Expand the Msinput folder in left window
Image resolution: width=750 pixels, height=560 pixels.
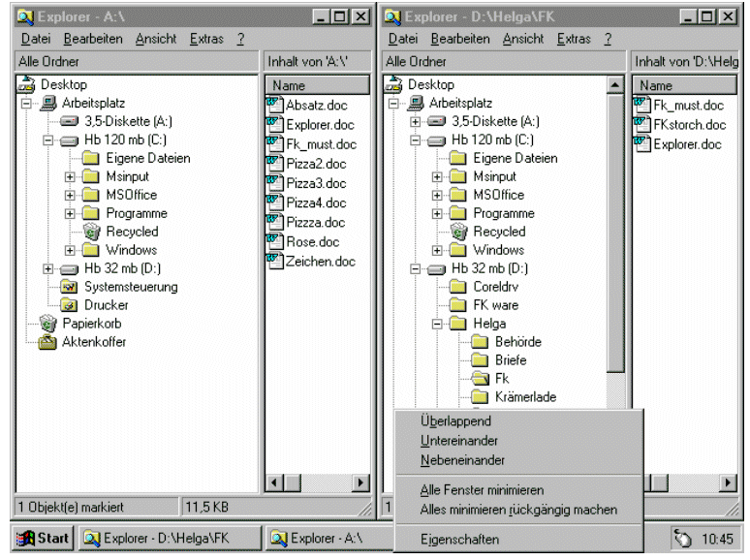tap(70, 177)
